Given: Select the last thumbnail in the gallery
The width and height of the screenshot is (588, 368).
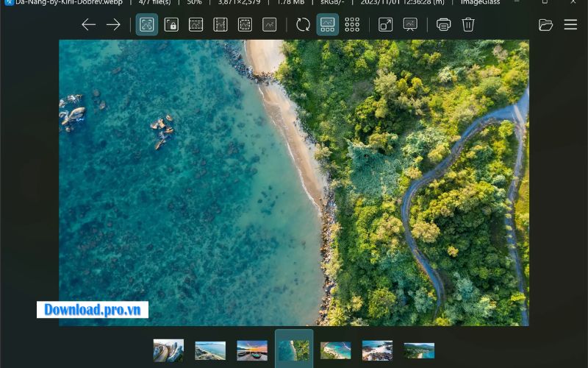Looking at the screenshot, I should [x=419, y=350].
